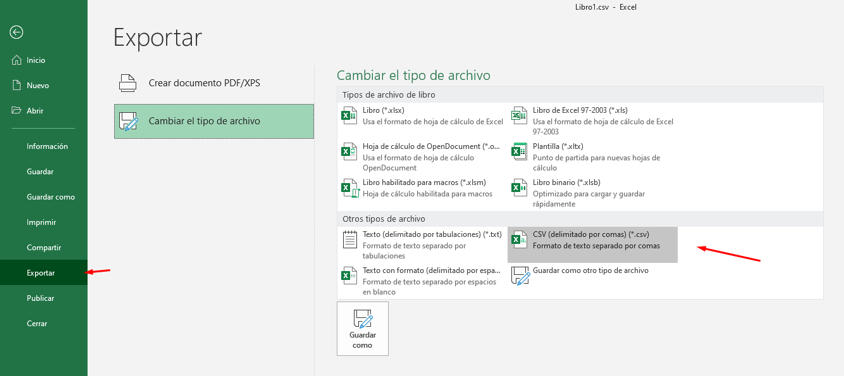Select the Libro binario (*.xlsb) icon
Viewport: 844px width, 376px height.
(518, 188)
